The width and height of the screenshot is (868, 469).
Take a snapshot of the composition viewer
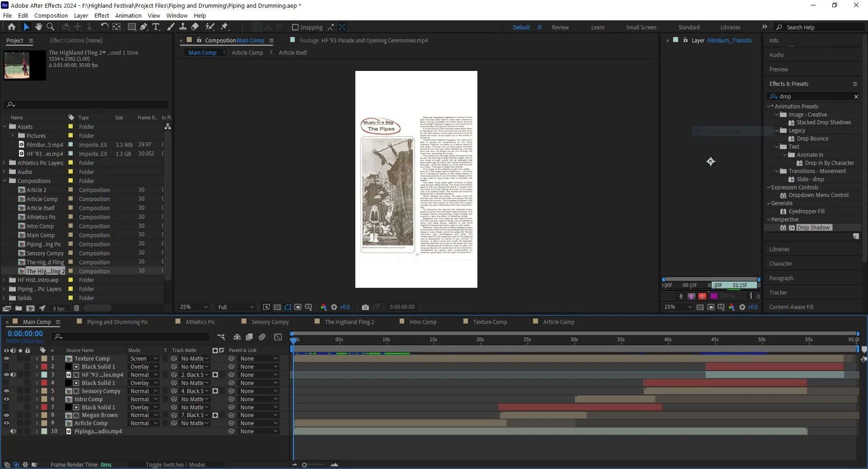tap(365, 307)
